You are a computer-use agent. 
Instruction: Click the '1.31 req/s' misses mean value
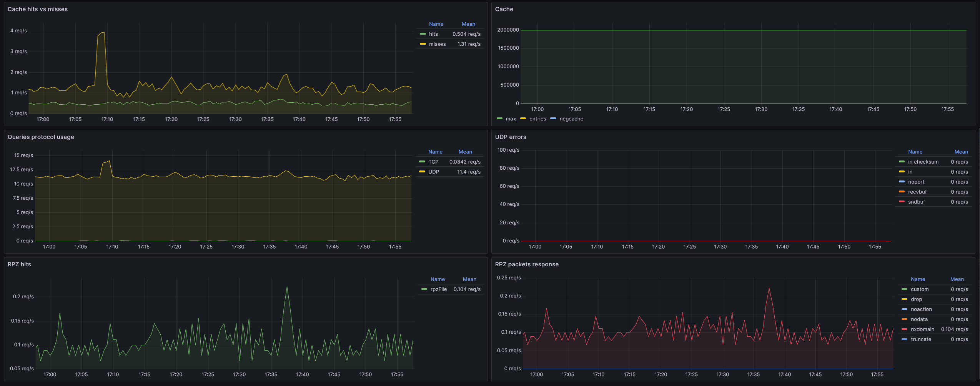coord(469,44)
